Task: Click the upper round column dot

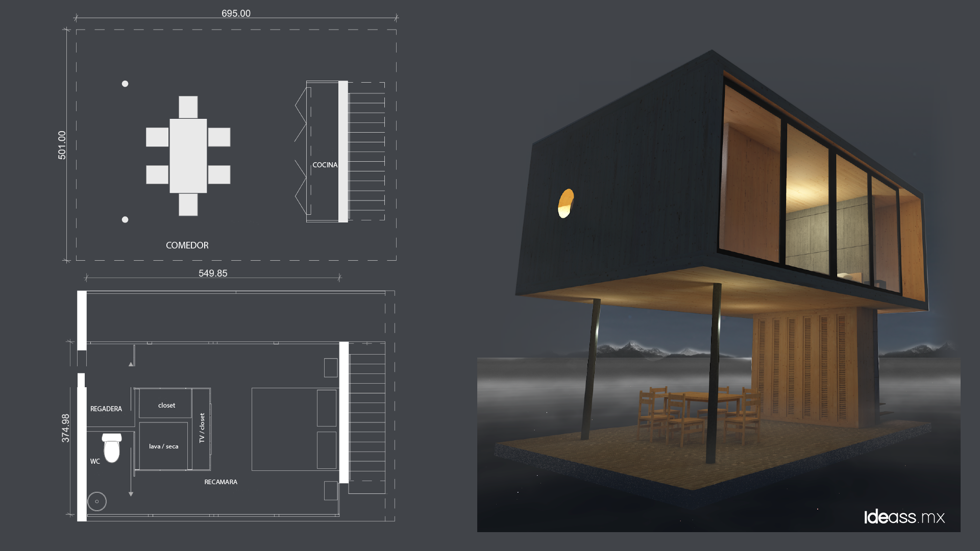Action: (125, 84)
